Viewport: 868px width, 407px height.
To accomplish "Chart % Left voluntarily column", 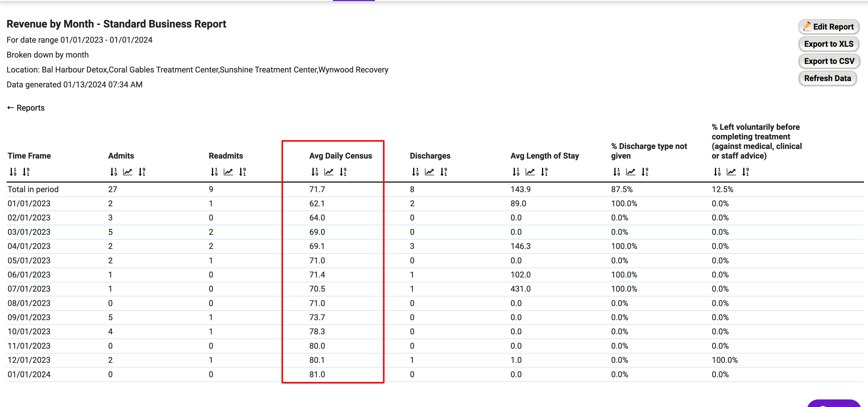I will [x=731, y=172].
